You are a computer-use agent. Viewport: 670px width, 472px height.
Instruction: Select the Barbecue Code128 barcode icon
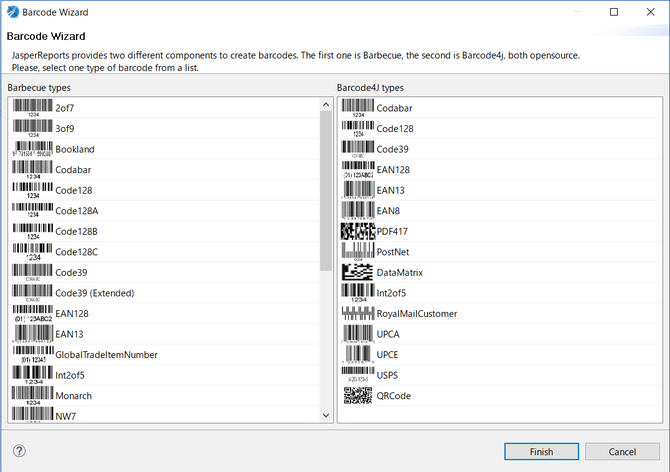[x=33, y=190]
